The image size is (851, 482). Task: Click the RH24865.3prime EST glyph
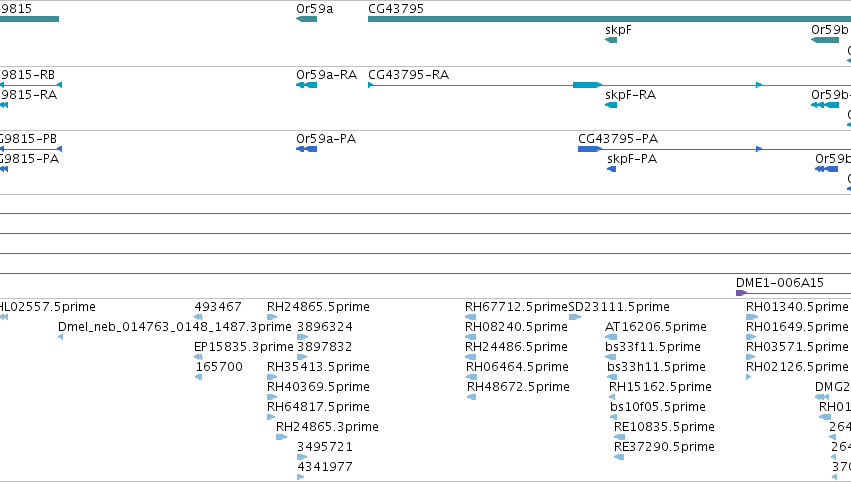point(281,437)
